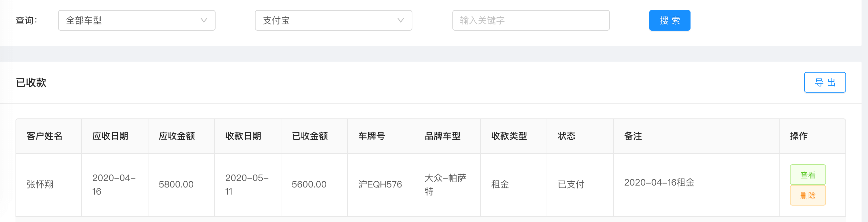Select the 收款日期 column header
This screenshot has height=222, width=868.
243,136
